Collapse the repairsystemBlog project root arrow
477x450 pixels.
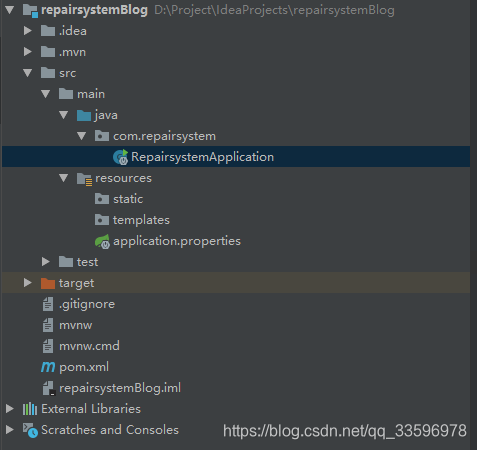(x=10, y=10)
